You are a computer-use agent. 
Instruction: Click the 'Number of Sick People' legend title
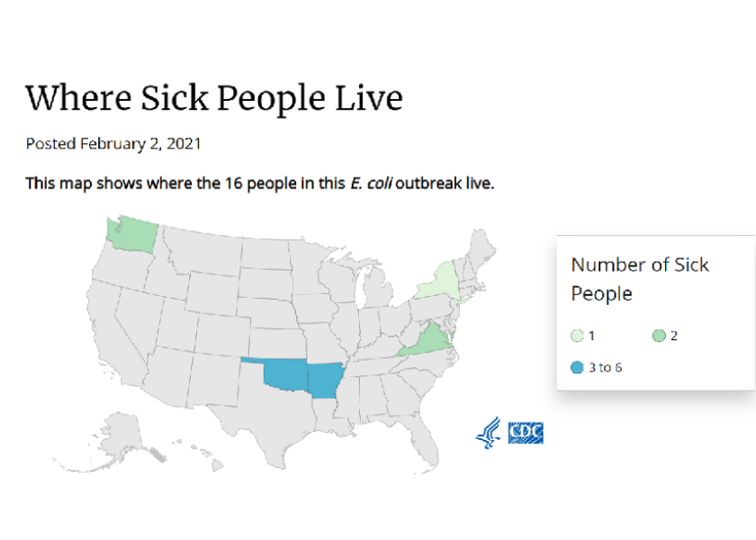(640, 279)
